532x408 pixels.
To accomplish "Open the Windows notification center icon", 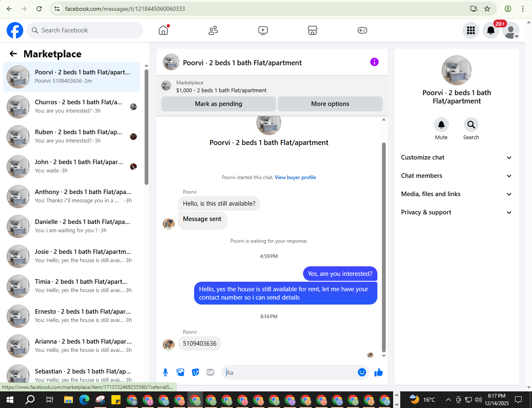I will [518, 400].
